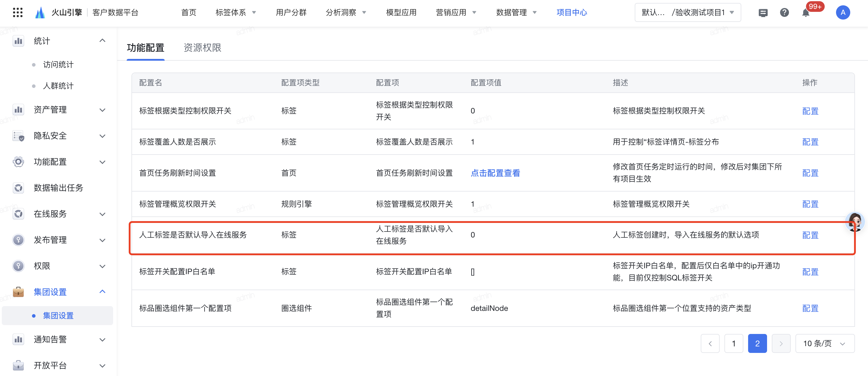Select 访问统计 in the sidebar
The height and width of the screenshot is (376, 868).
click(58, 65)
